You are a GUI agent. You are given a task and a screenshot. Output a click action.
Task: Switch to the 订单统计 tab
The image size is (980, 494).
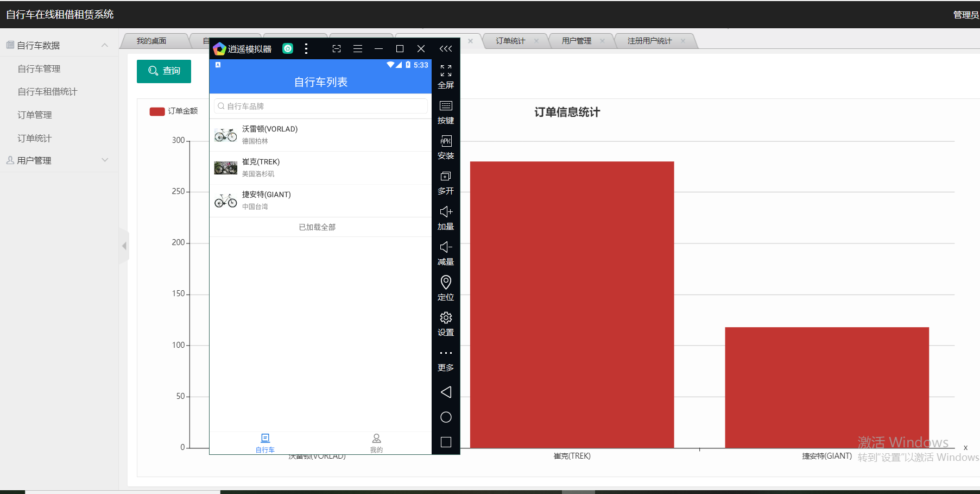tap(510, 41)
